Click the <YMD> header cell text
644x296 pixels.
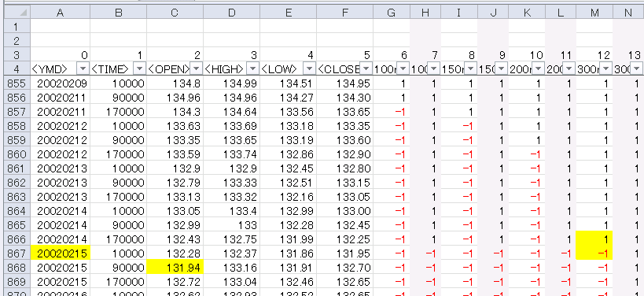click(50, 68)
